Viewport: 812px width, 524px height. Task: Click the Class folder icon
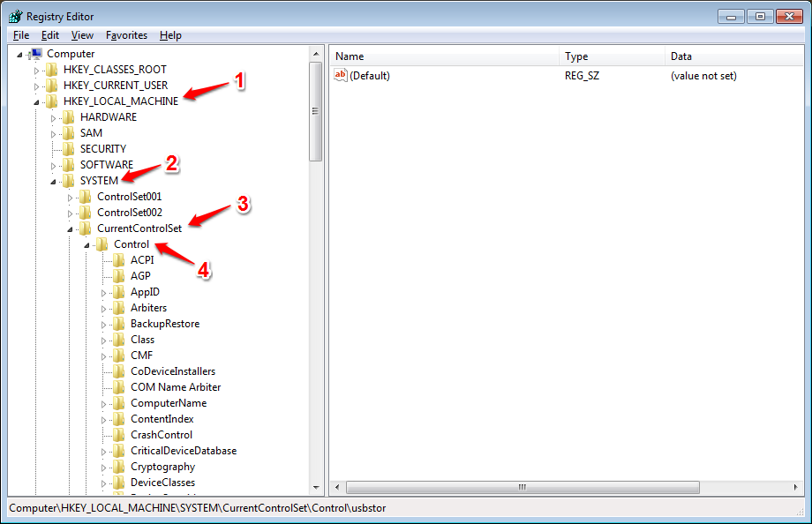(118, 340)
